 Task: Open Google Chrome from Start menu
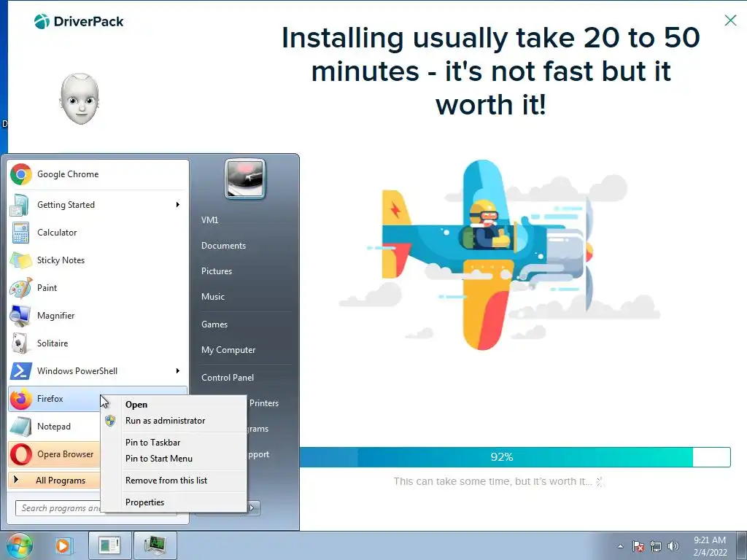[98, 174]
